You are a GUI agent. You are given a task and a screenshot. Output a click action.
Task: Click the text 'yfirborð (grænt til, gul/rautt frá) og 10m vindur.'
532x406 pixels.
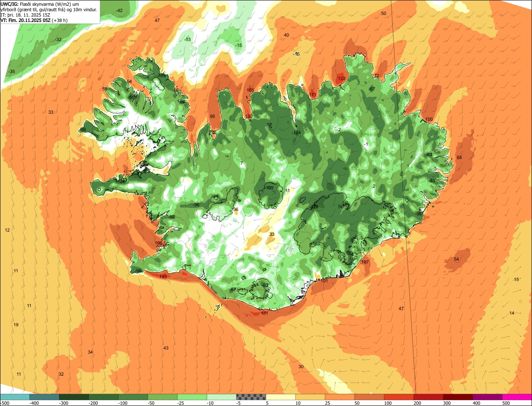49,9
